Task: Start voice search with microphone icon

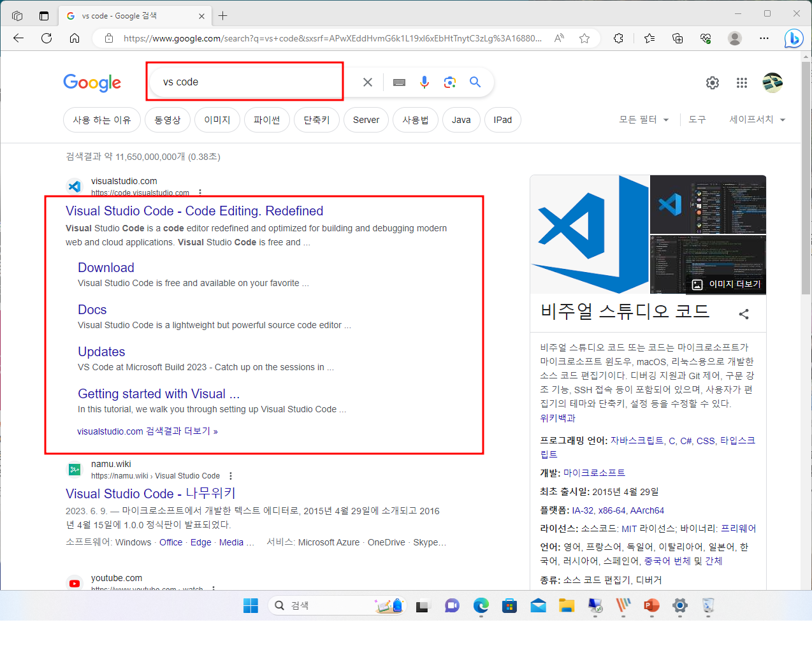Action: [424, 82]
